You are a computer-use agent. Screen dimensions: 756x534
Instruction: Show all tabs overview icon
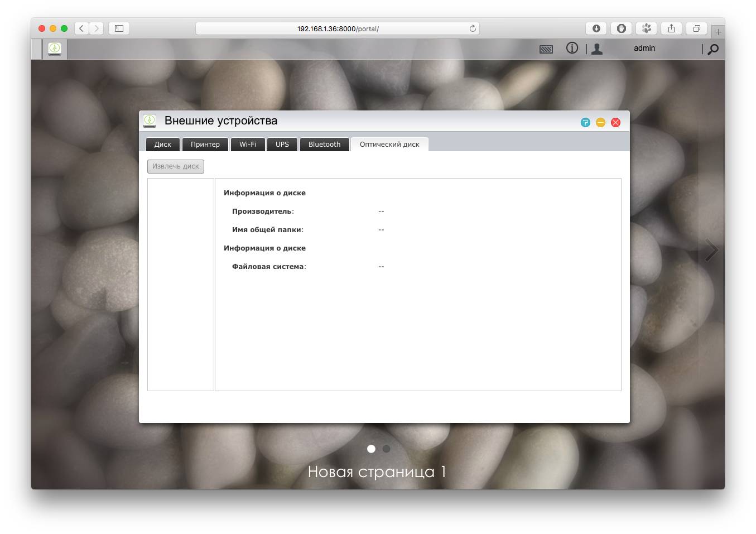tap(696, 28)
